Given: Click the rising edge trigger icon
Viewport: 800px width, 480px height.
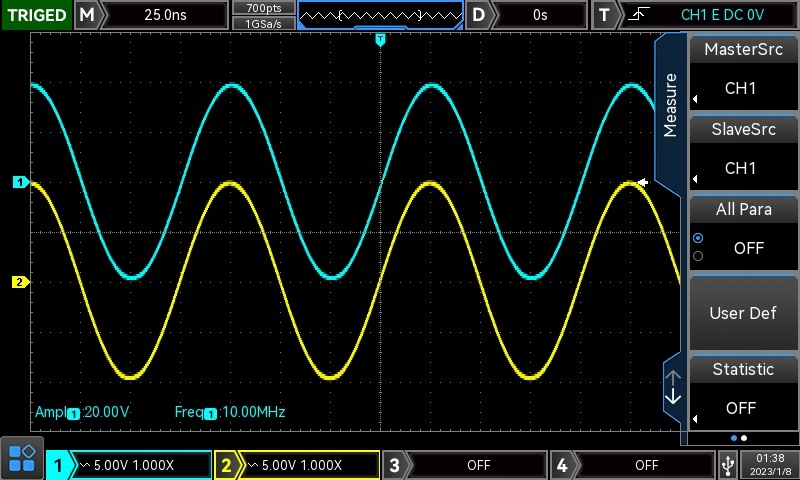Looking at the screenshot, I should tap(639, 14).
